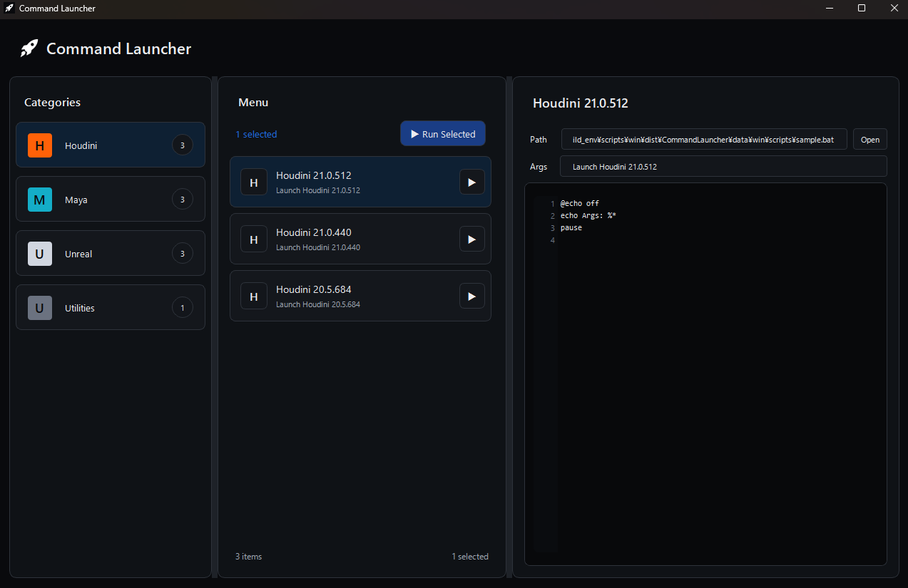908x588 pixels.
Task: Select the Houdini 21.0.512 menu item
Action: pos(360,182)
